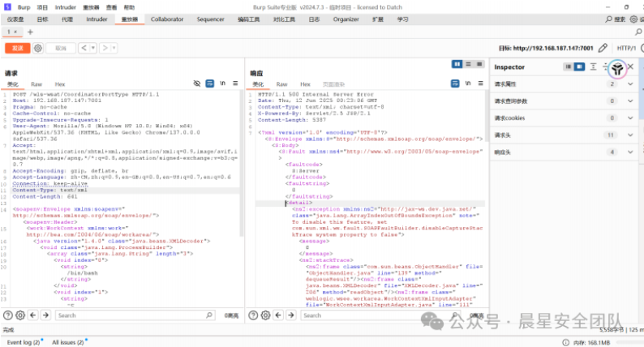Expand the 响应头 section in Inspector

[x=629, y=152]
